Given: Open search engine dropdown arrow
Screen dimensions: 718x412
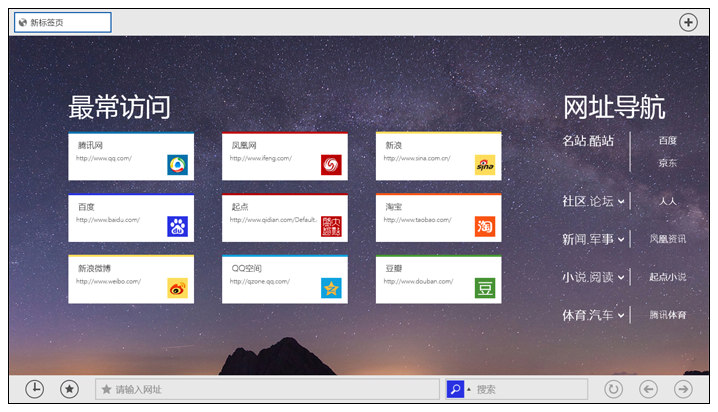Looking at the screenshot, I should [468, 389].
